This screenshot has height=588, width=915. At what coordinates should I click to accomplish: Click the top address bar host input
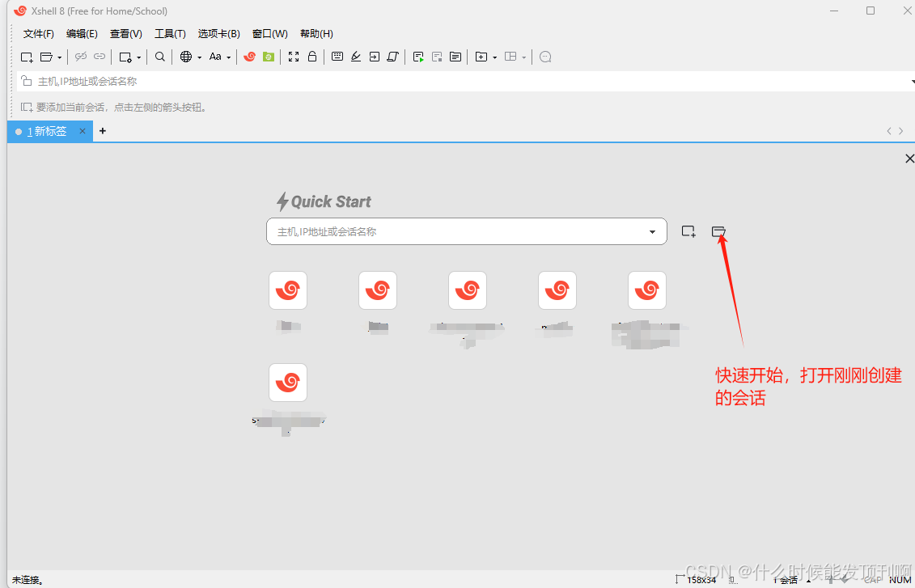click(467, 81)
